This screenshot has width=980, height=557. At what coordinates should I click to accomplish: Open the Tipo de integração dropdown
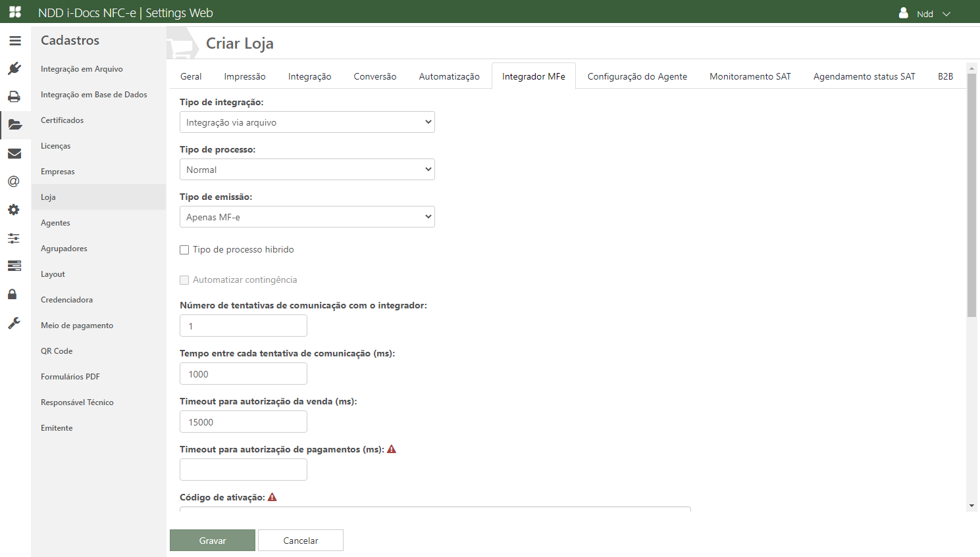[307, 122]
